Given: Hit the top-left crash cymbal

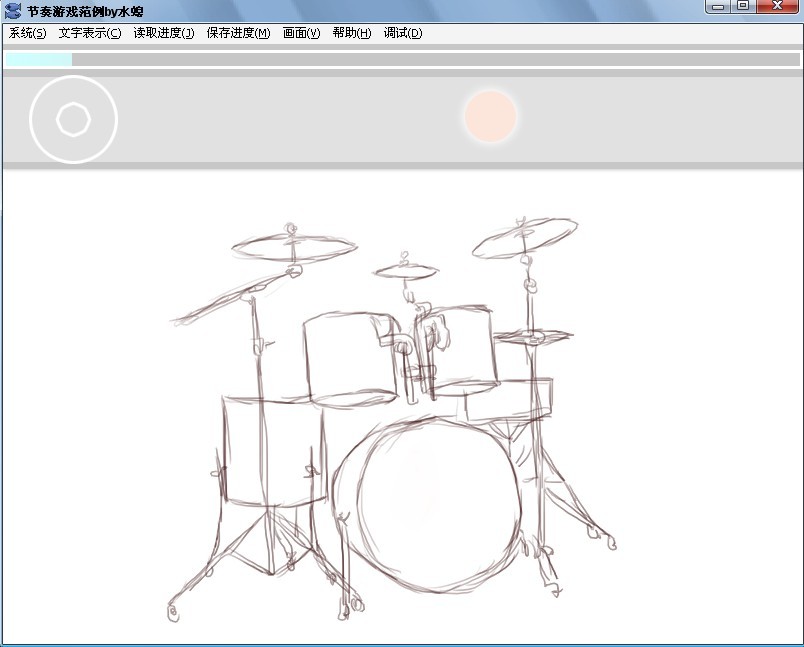Looking at the screenshot, I should (x=293, y=246).
